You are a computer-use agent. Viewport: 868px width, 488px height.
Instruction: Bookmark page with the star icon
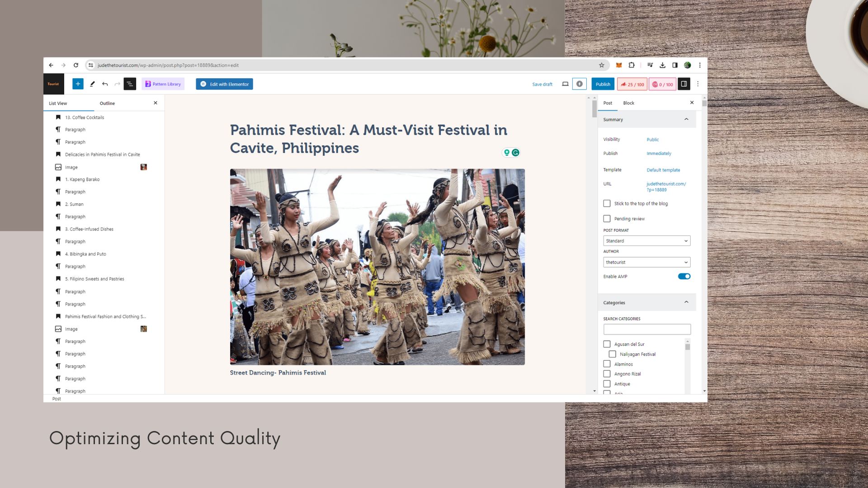[601, 65]
